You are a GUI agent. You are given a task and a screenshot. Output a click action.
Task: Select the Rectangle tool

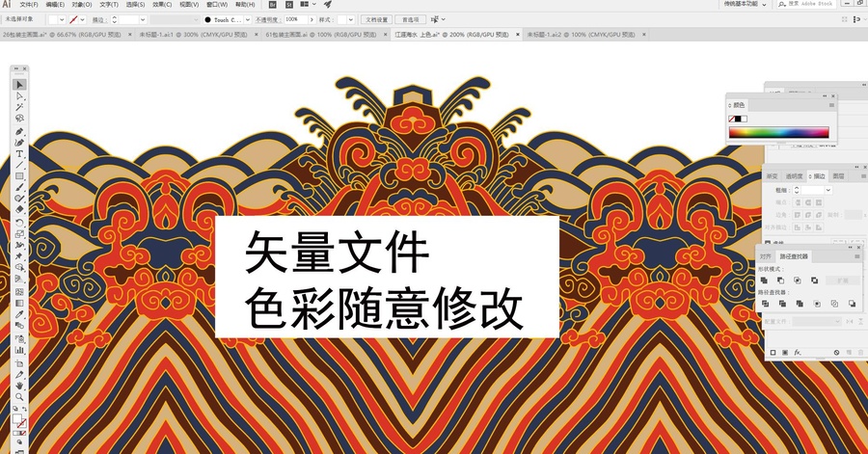[19, 176]
